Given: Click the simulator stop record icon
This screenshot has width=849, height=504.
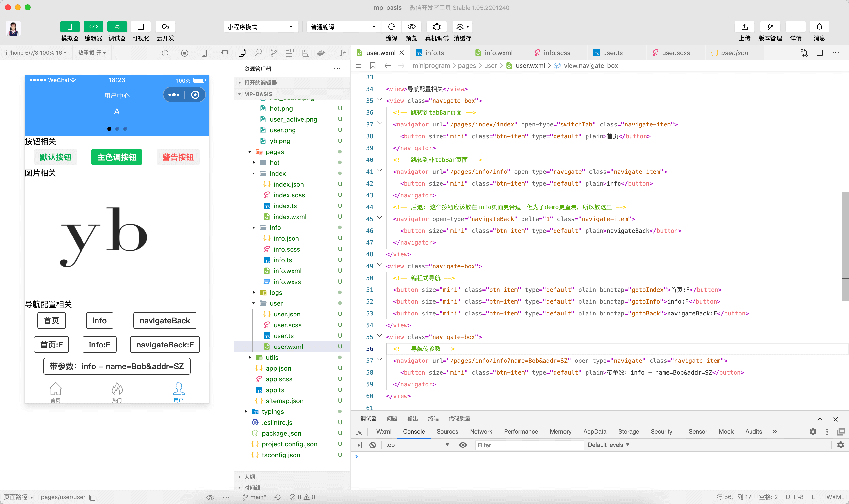Looking at the screenshot, I should [x=184, y=53].
